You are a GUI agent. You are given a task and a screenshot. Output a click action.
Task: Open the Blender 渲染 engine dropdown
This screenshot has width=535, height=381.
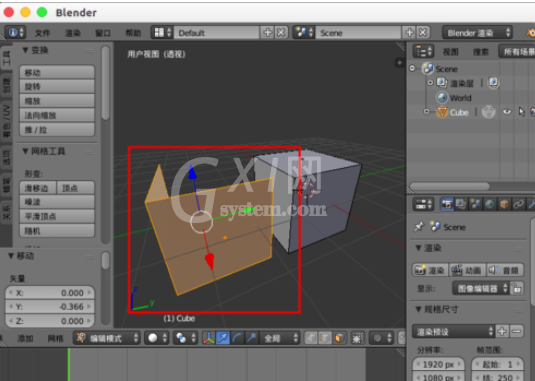[478, 33]
